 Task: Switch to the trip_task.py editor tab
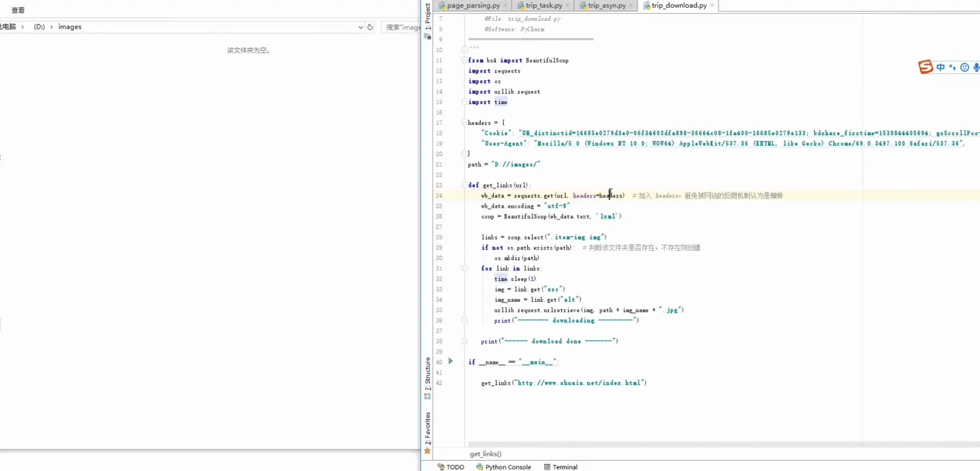tap(544, 5)
